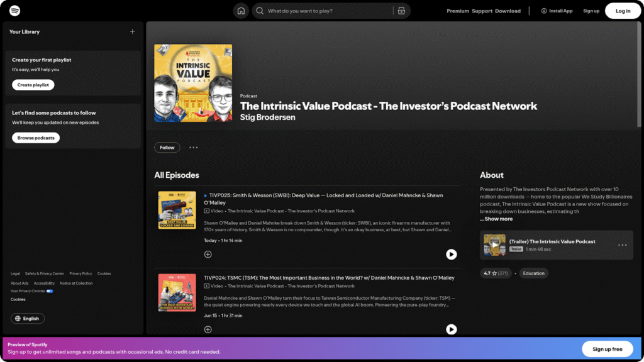Click the 'Stig Brodersen' author text
Image resolution: width=644 pixels, height=362 pixels.
pos(267,118)
